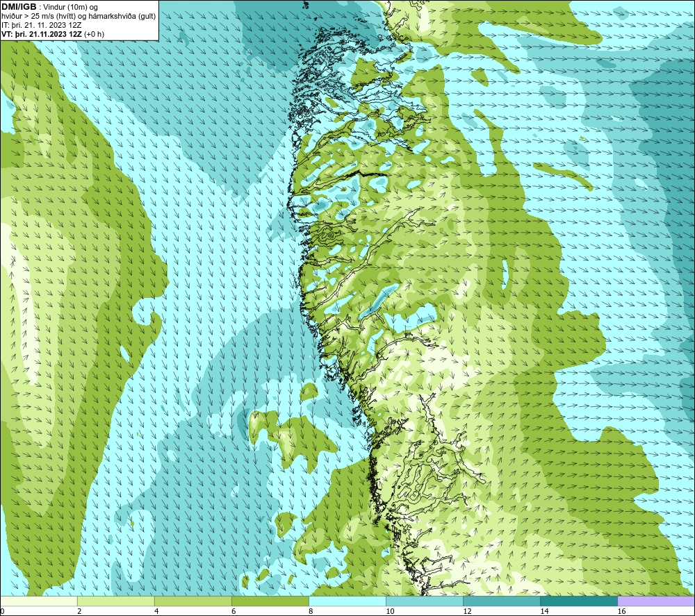Click the "hviður > 25 m/s (hvítt)" line
The width and height of the screenshot is (695, 616).
tap(39, 16)
